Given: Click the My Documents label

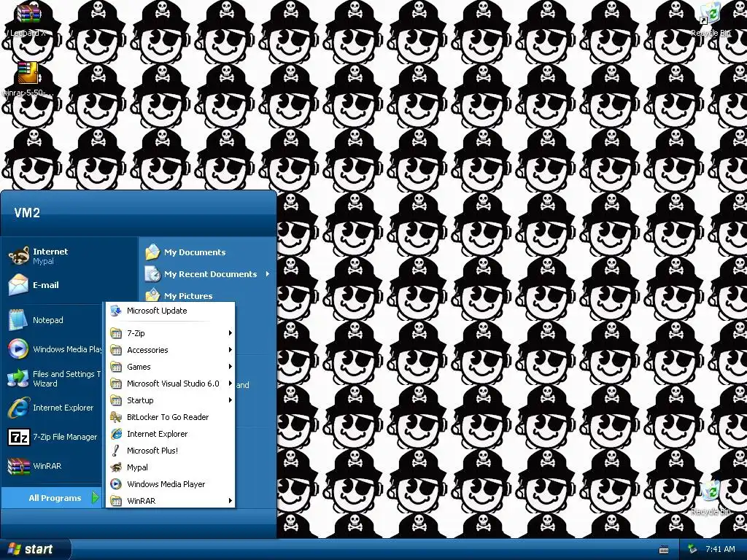Looking at the screenshot, I should 195,252.
